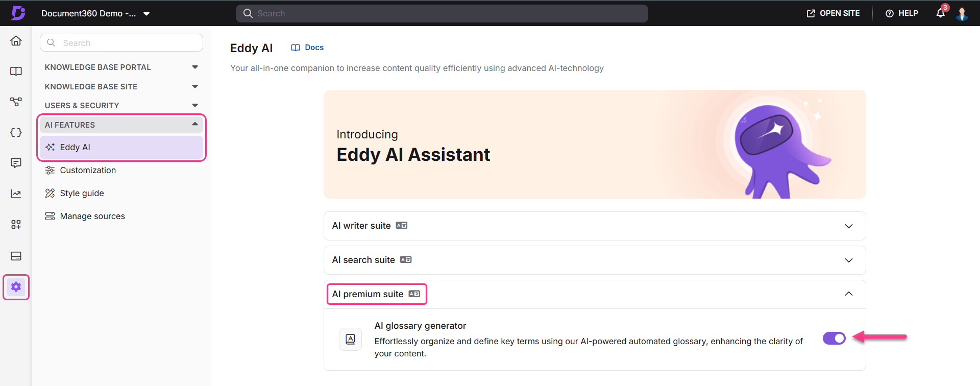Disable the AI glossary generator toggle
980x386 pixels.
834,339
